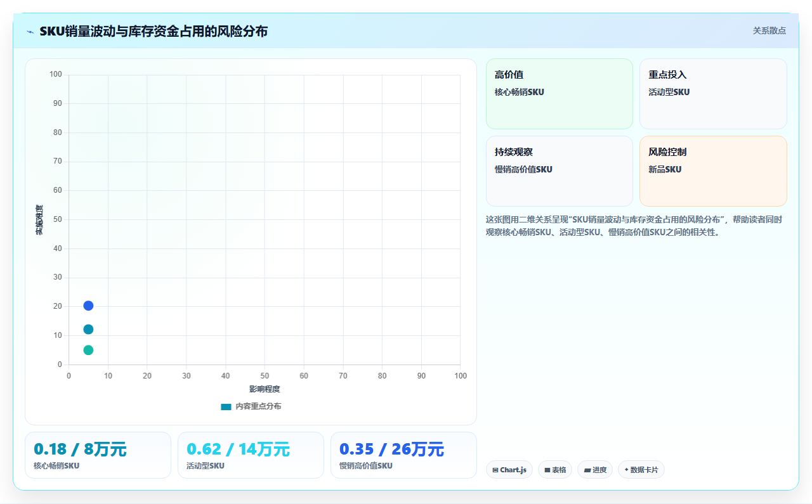Open the 风险控制 新品SKU card
The height and width of the screenshot is (504, 812).
(x=713, y=171)
